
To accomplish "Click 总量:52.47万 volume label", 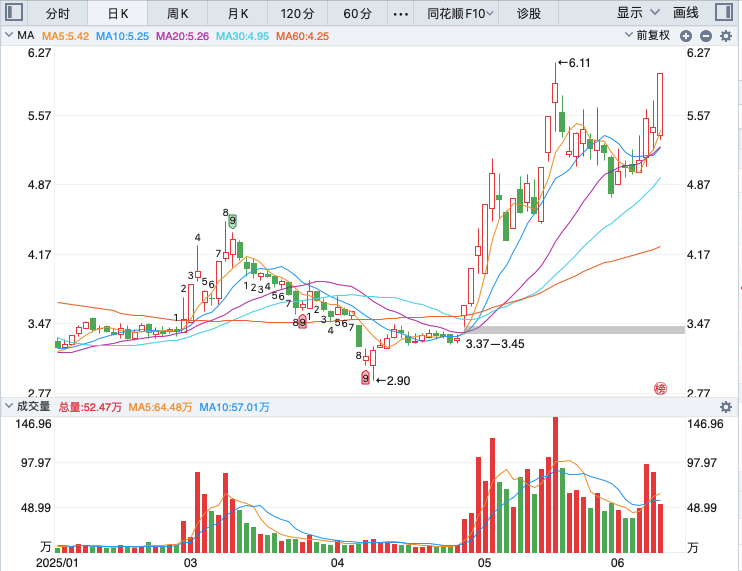I will pos(90,407).
